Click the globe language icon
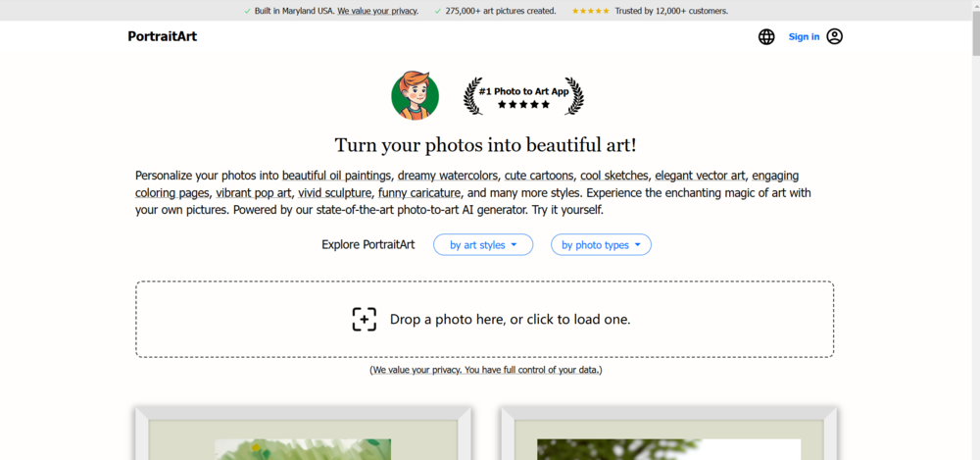This screenshot has height=460, width=980. 766,37
